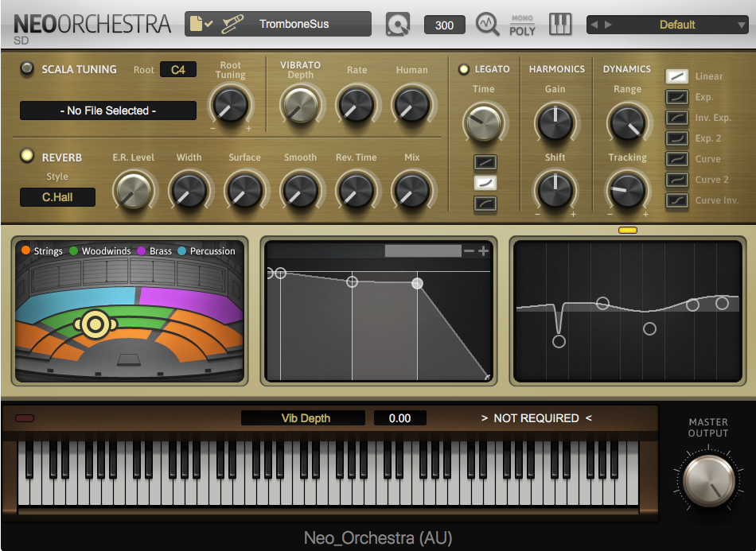Click the Harmonics Gain knob

[x=555, y=122]
